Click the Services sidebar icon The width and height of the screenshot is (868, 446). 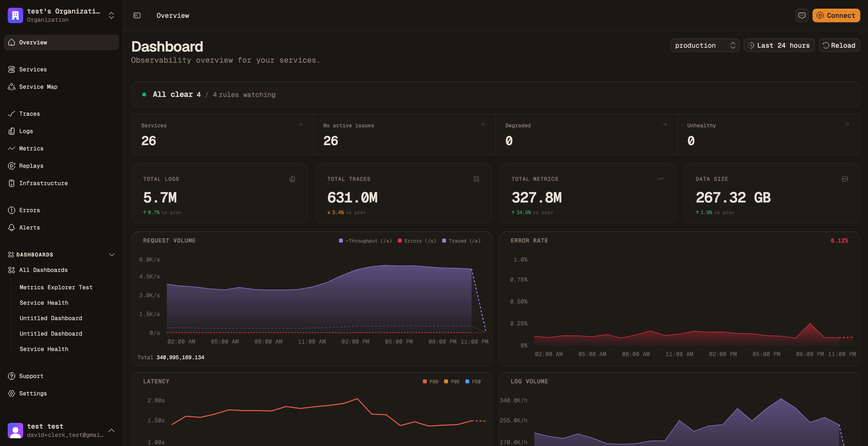(12, 69)
